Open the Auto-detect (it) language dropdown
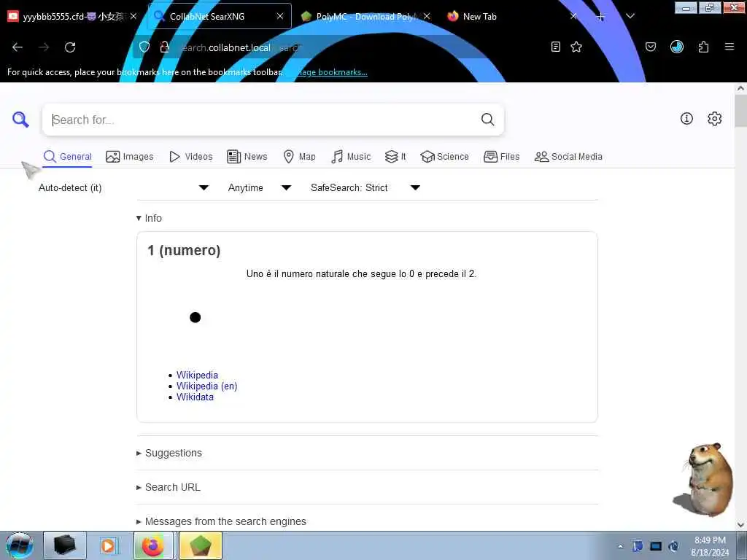Screen dimensions: 747x560 pos(123,187)
